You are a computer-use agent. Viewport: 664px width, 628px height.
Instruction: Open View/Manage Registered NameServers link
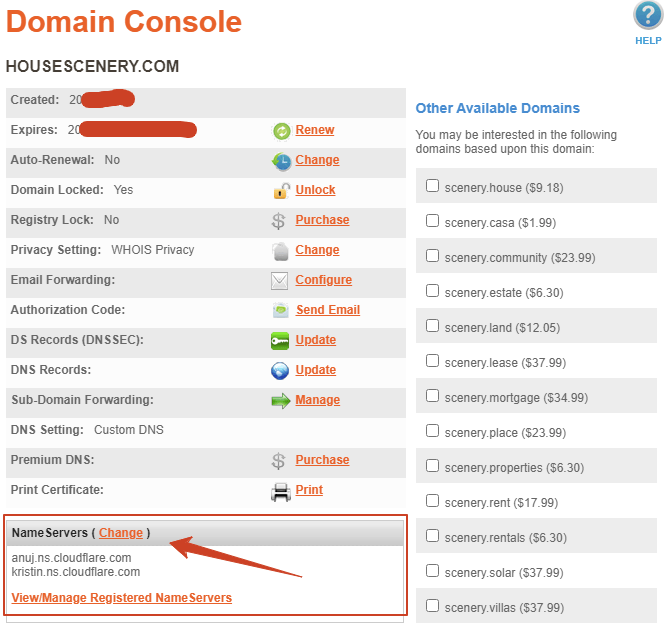pyautogui.click(x=121, y=598)
